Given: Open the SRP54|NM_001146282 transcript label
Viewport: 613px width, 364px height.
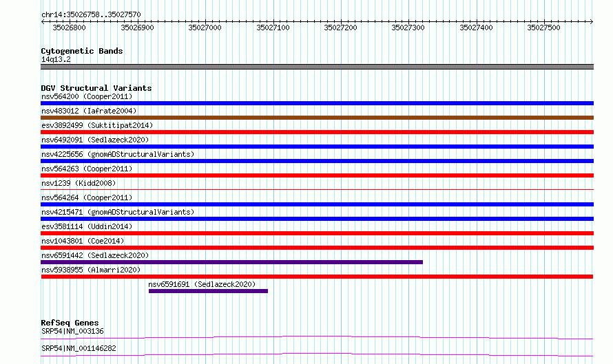Looking at the screenshot, I should pos(79,348).
